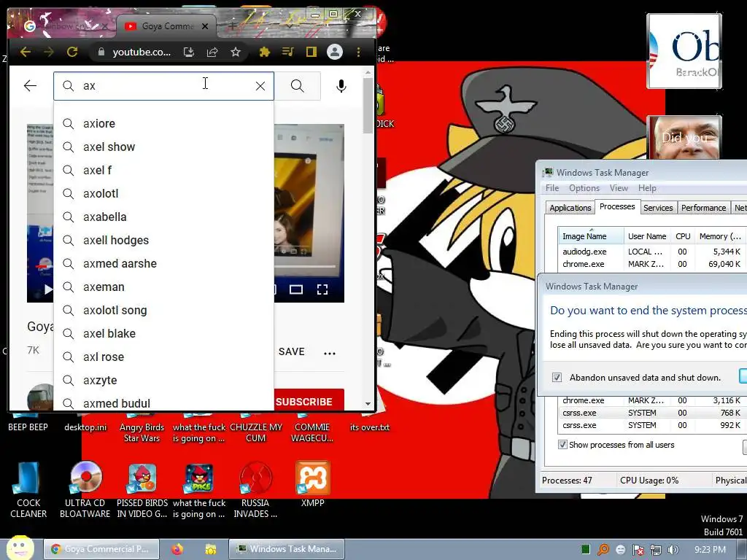Screen dimensions: 747x560
Task: Select the chrome.exe row using 69,040 K
Action: click(652, 264)
